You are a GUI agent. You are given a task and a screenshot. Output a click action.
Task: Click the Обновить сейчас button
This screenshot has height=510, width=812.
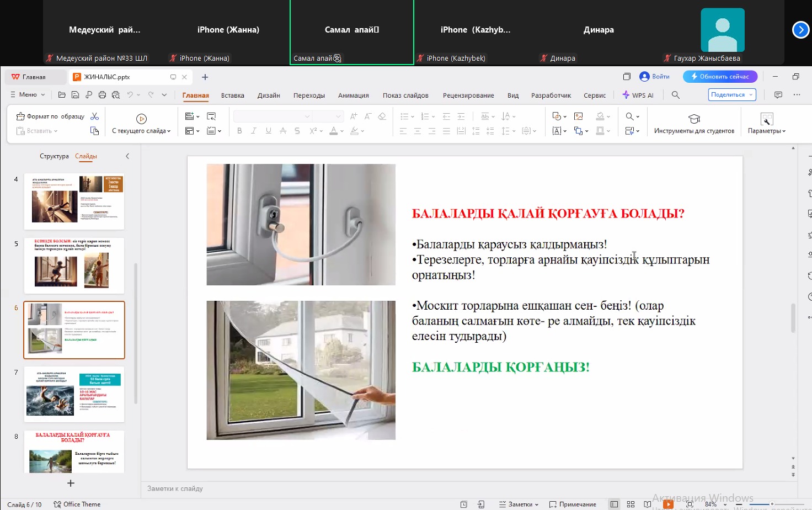click(x=720, y=77)
